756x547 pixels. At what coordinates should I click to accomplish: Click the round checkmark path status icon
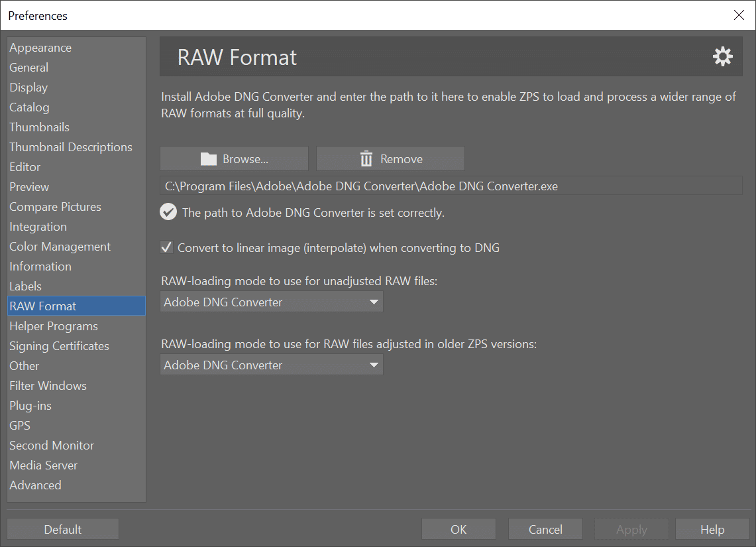[168, 212]
